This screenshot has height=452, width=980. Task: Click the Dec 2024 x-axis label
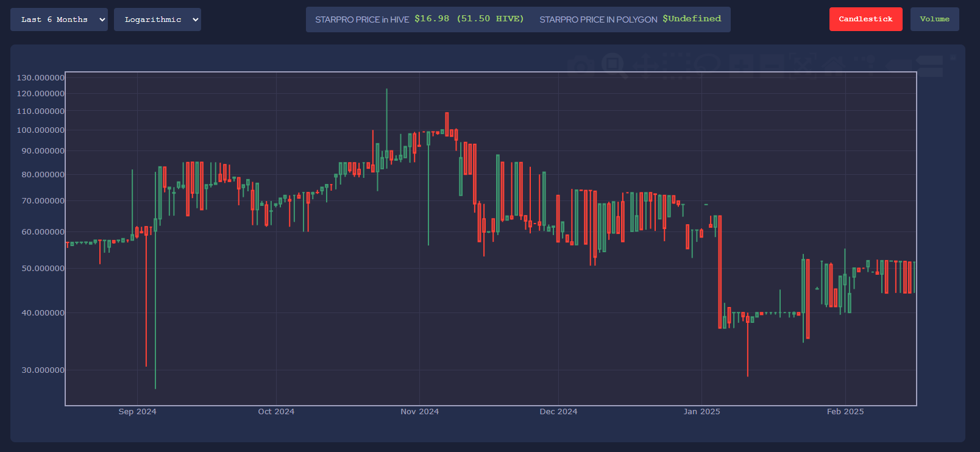click(x=558, y=412)
